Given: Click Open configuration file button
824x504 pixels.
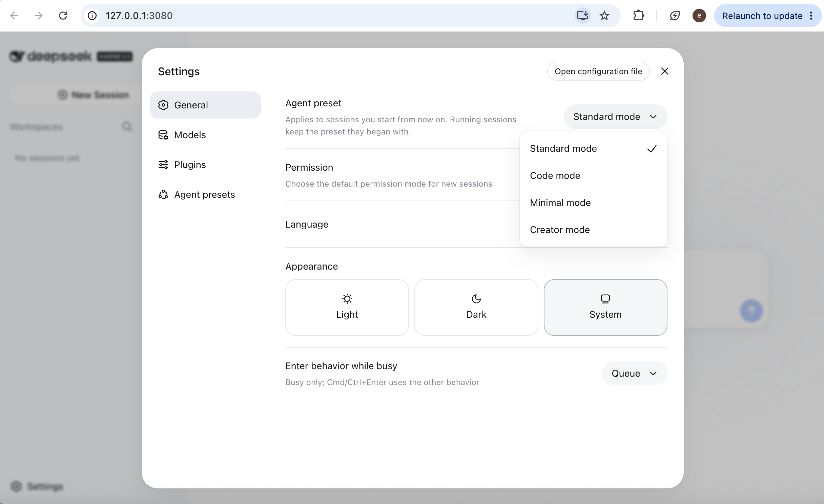Looking at the screenshot, I should [x=598, y=71].
